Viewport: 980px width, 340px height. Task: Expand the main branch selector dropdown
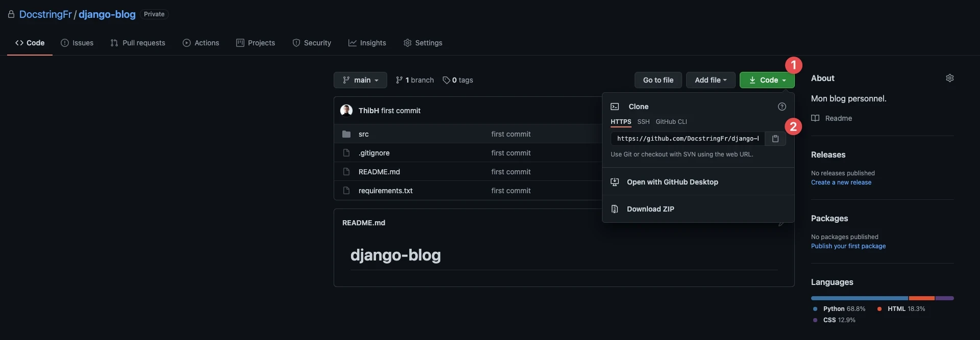360,80
